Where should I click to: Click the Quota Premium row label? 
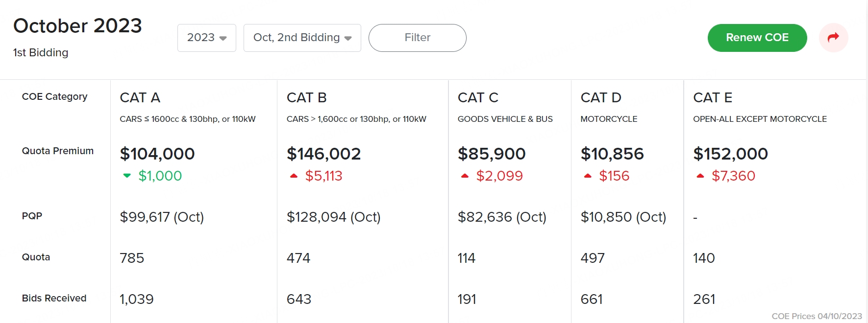point(58,151)
